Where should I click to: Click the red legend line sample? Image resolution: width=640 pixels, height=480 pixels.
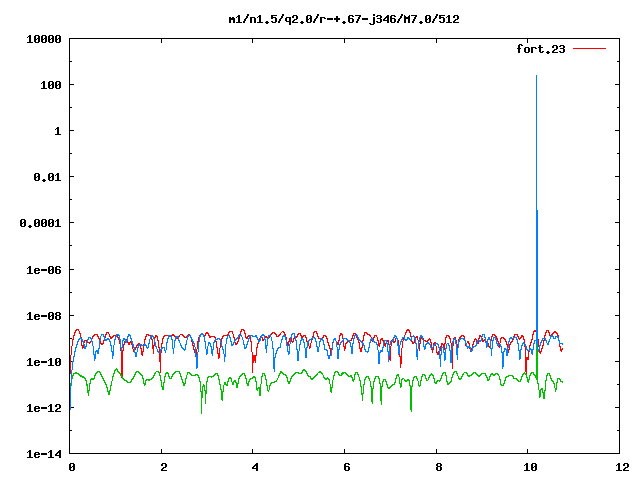[589, 49]
